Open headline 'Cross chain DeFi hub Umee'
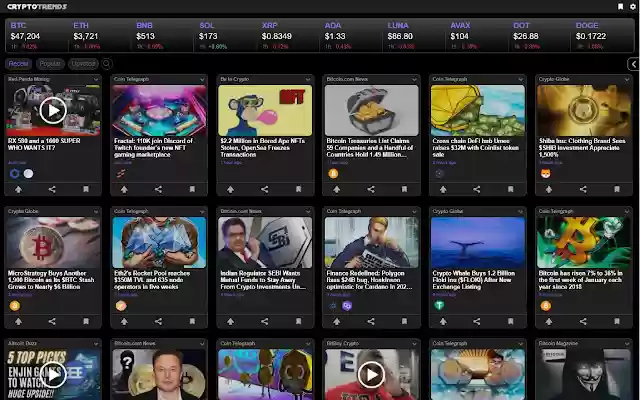 click(476, 147)
